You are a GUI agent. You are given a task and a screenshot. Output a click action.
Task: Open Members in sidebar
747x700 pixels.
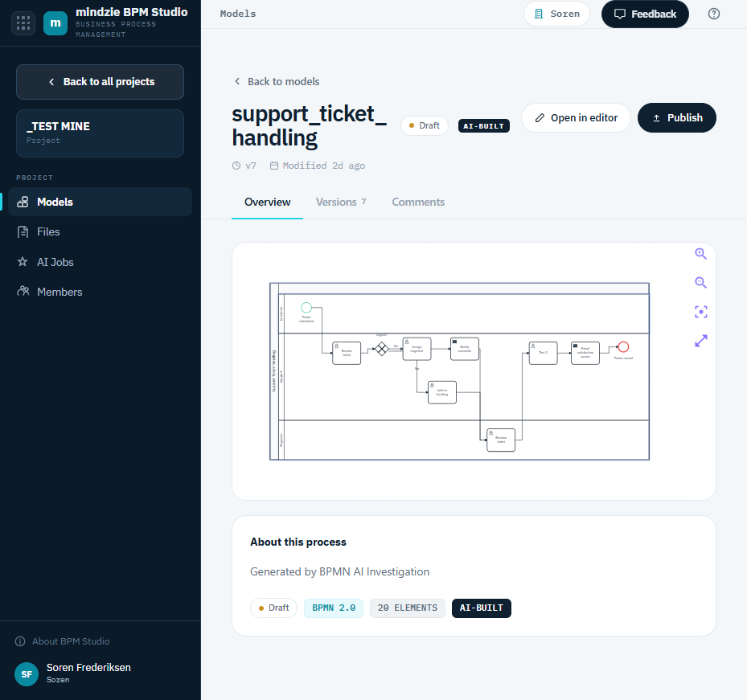(100, 292)
